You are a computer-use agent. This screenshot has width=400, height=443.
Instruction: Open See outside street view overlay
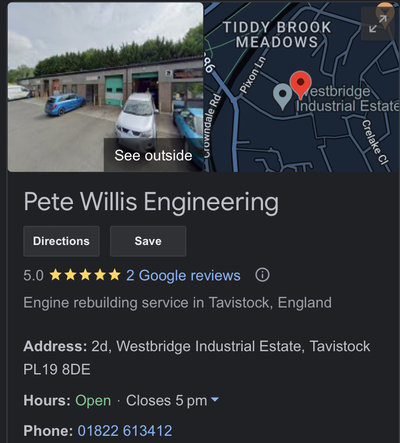pyautogui.click(x=153, y=155)
